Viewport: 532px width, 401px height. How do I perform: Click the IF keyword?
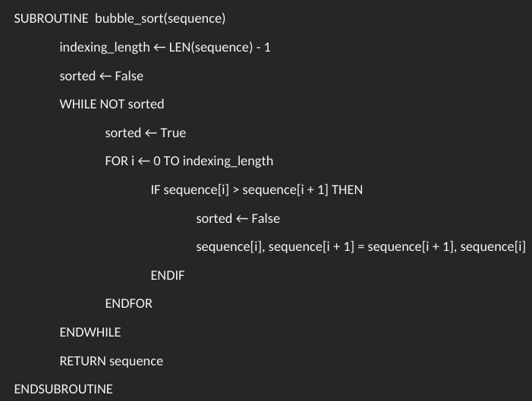click(x=156, y=190)
